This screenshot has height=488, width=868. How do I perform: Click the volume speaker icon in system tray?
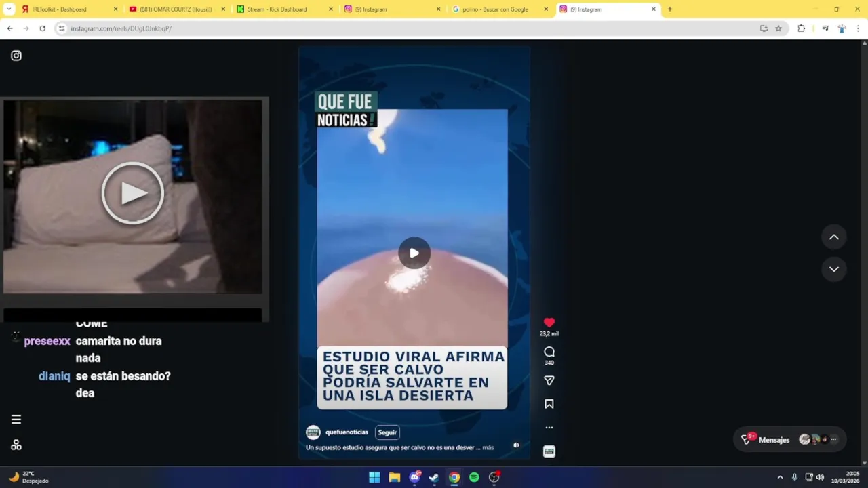pyautogui.click(x=820, y=477)
